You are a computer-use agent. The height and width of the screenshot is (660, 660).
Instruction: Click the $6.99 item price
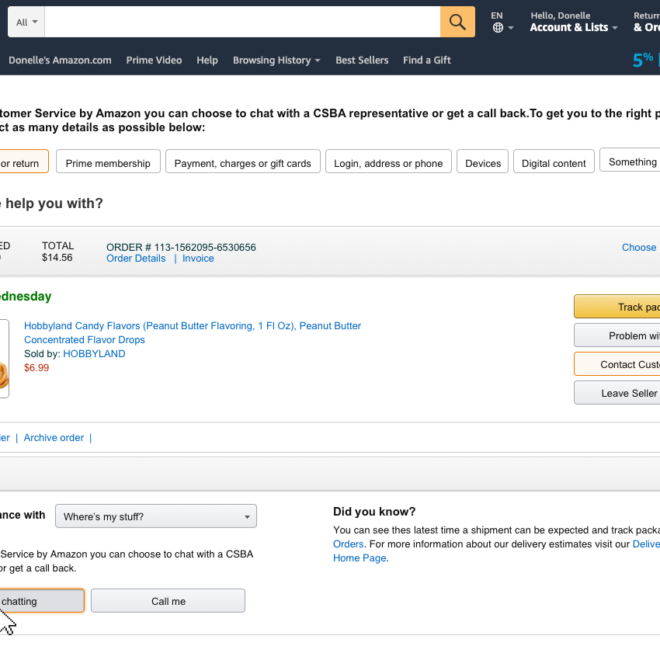(36, 367)
